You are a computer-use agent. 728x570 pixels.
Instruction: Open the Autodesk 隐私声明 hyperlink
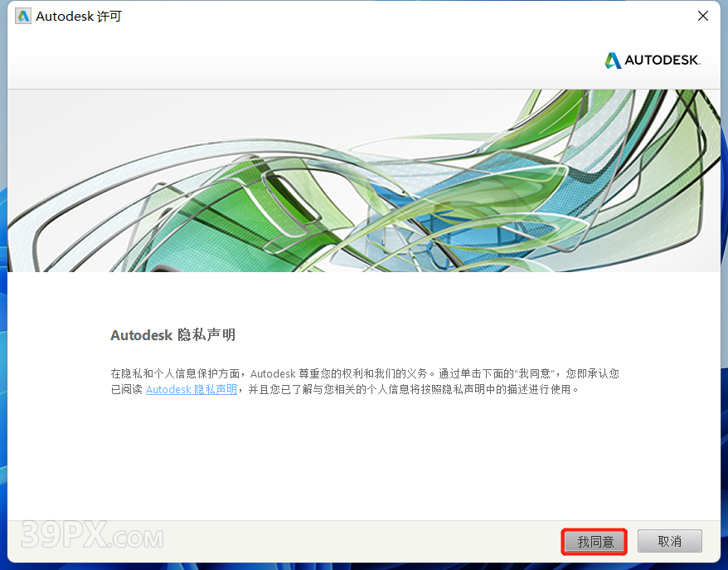coord(192,389)
